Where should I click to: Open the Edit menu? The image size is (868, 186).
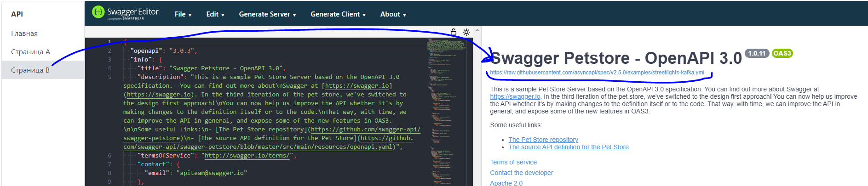coord(215,14)
